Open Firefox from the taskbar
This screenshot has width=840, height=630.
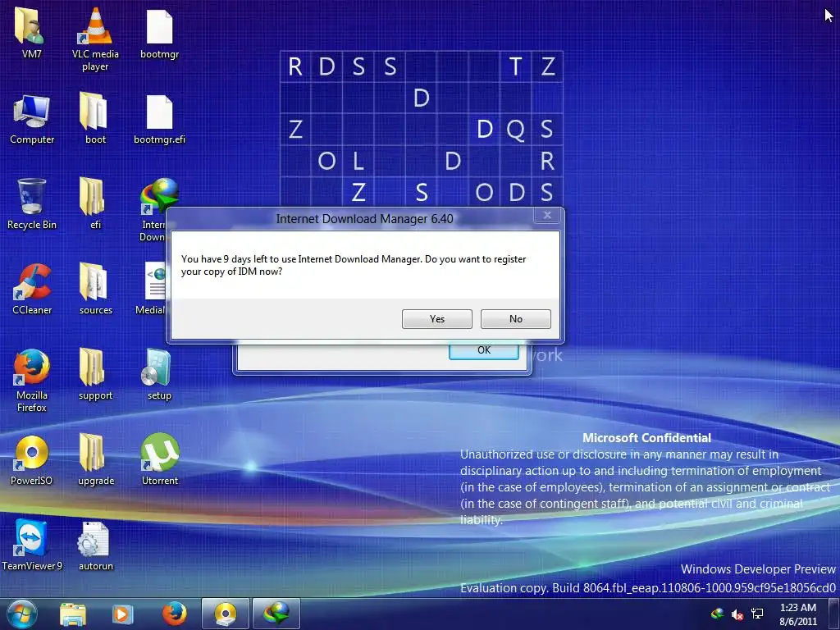tap(174, 614)
